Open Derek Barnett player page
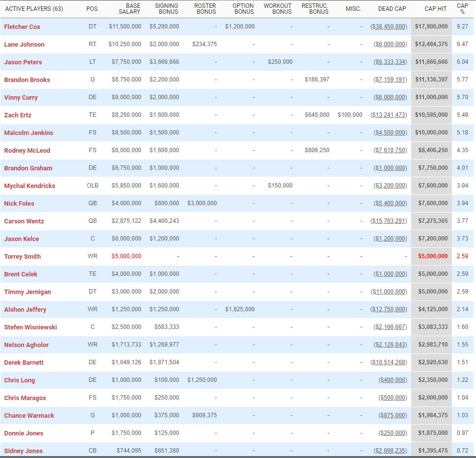The height and width of the screenshot is (458, 476). [x=24, y=362]
